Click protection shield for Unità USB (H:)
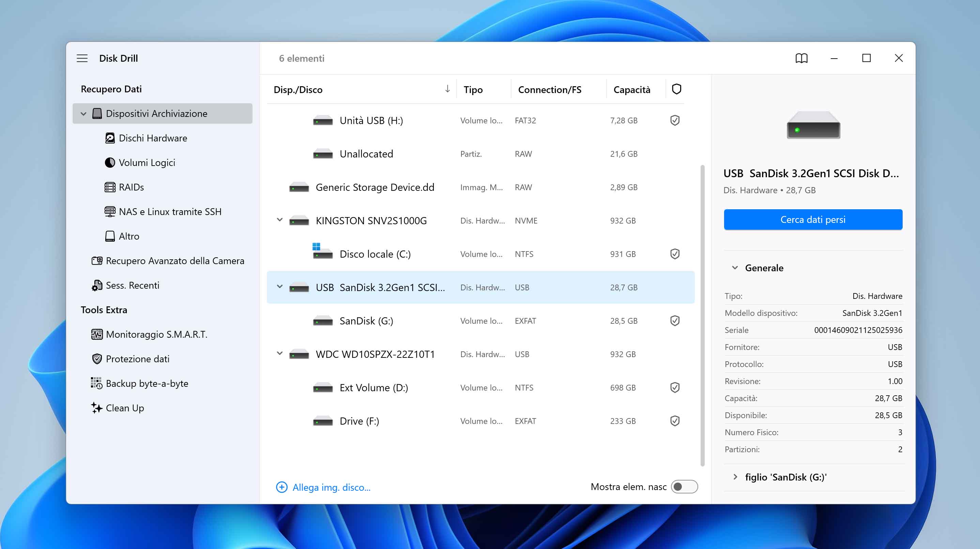Image resolution: width=980 pixels, height=549 pixels. pyautogui.click(x=674, y=120)
